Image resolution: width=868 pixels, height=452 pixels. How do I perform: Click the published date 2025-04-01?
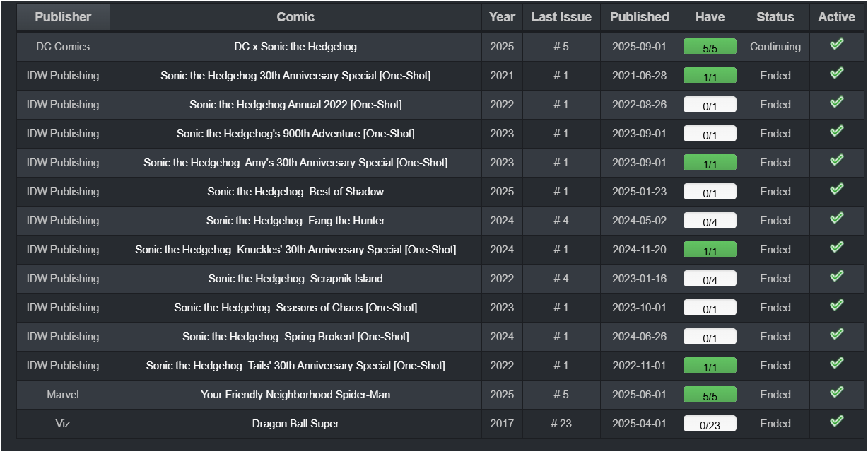(639, 424)
